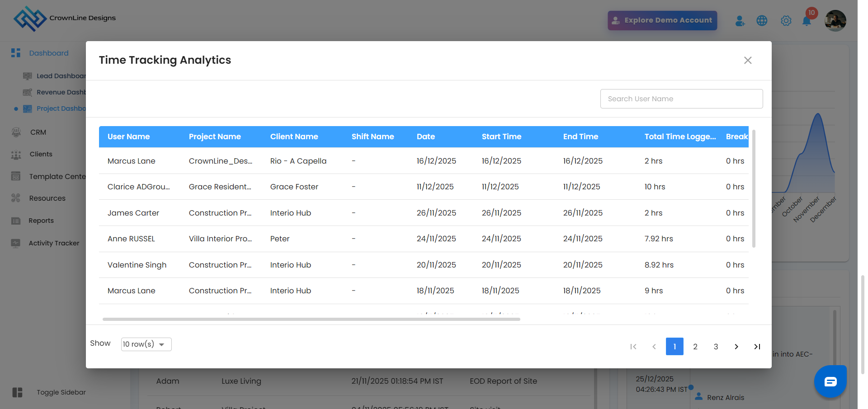868x409 pixels.
Task: Open the settings gear icon
Action: point(786,21)
